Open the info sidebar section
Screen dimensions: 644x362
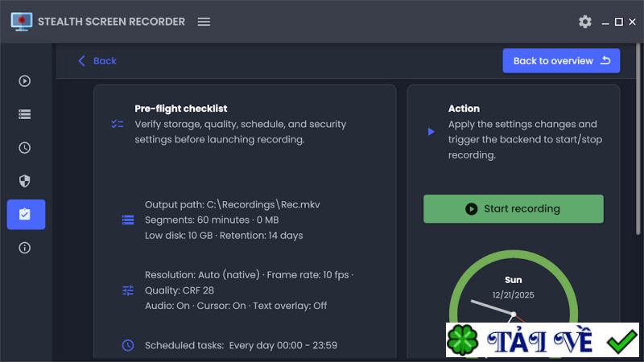pos(25,248)
